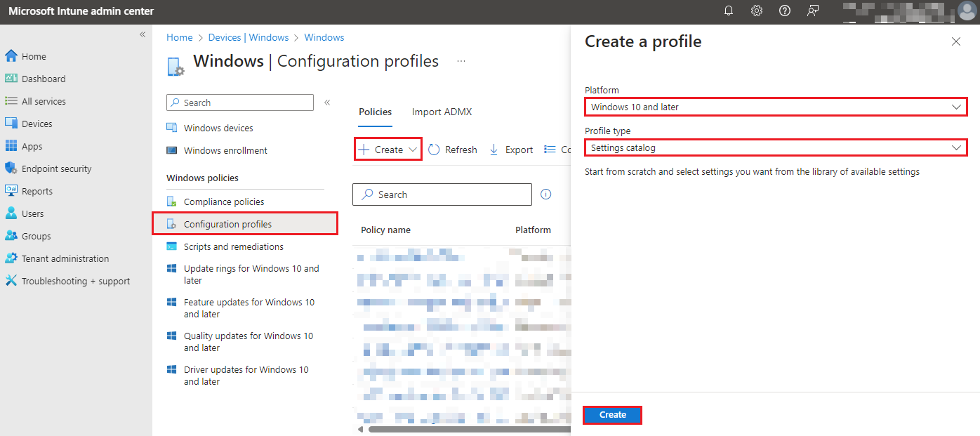Open the help icon in top bar
This screenshot has width=980, height=436.
784,11
